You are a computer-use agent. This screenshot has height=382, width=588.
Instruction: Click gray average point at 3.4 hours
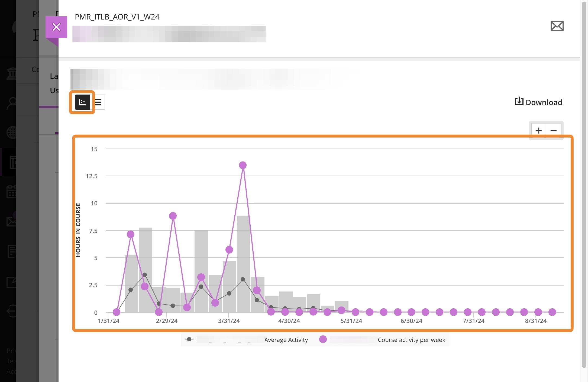145,275
